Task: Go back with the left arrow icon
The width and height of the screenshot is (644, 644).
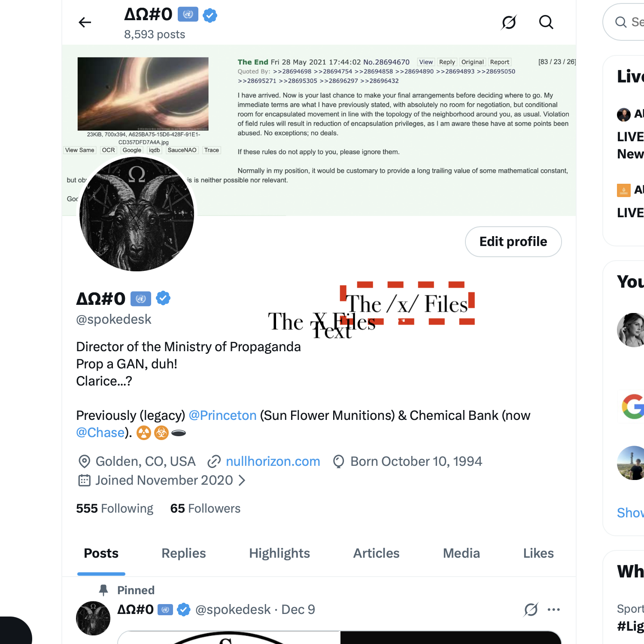Action: pos(85,22)
